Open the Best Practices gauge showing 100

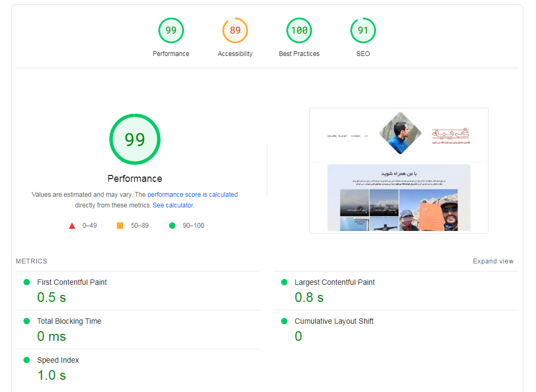coord(299,30)
